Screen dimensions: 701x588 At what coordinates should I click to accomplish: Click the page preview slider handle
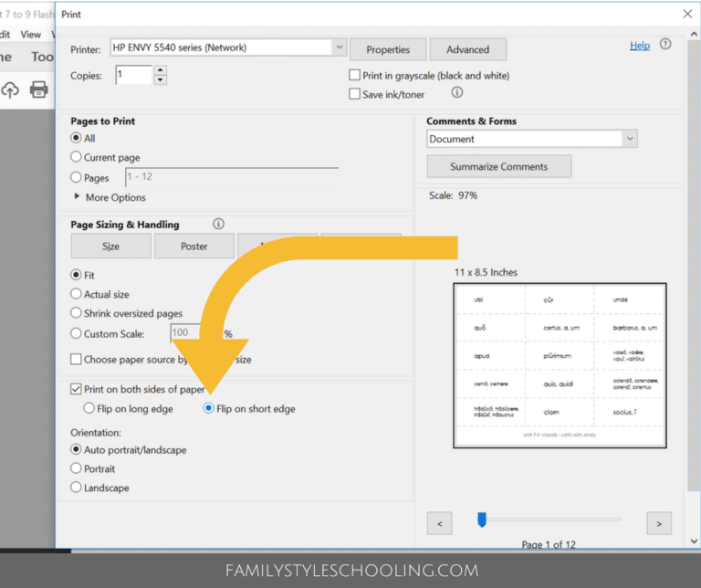click(x=482, y=520)
